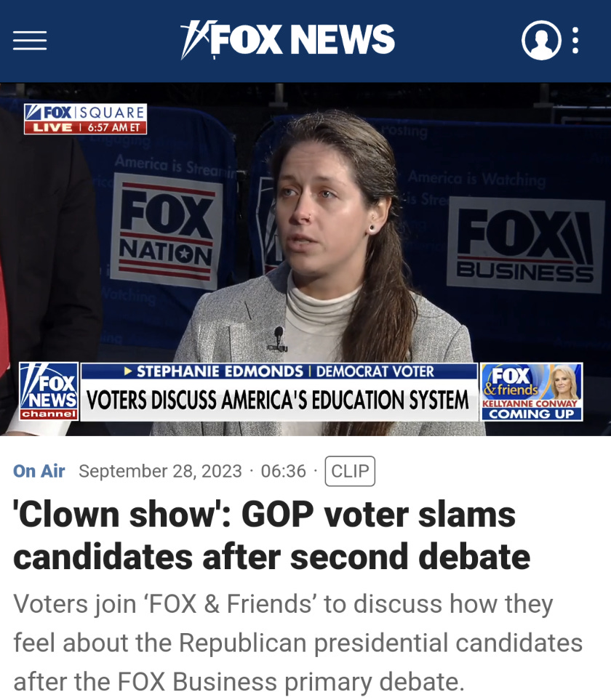611x700 pixels.
Task: Tap the Fox News logo
Action: (287, 39)
